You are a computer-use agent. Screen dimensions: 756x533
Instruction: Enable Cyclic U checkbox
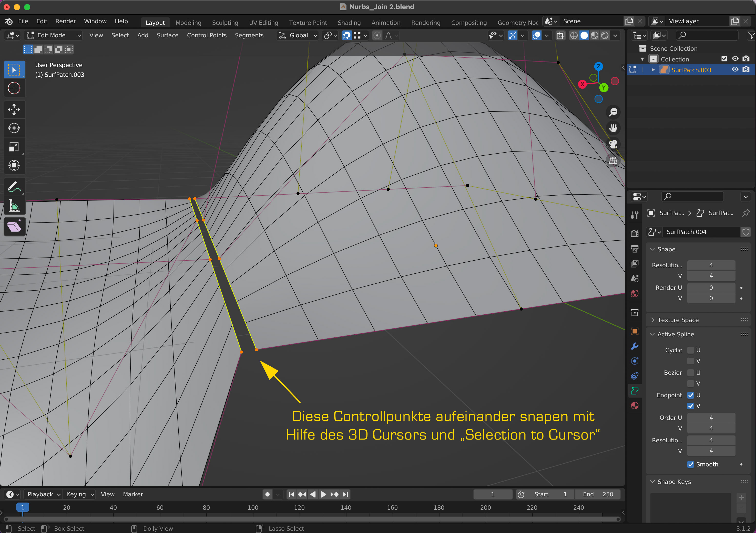(x=690, y=350)
